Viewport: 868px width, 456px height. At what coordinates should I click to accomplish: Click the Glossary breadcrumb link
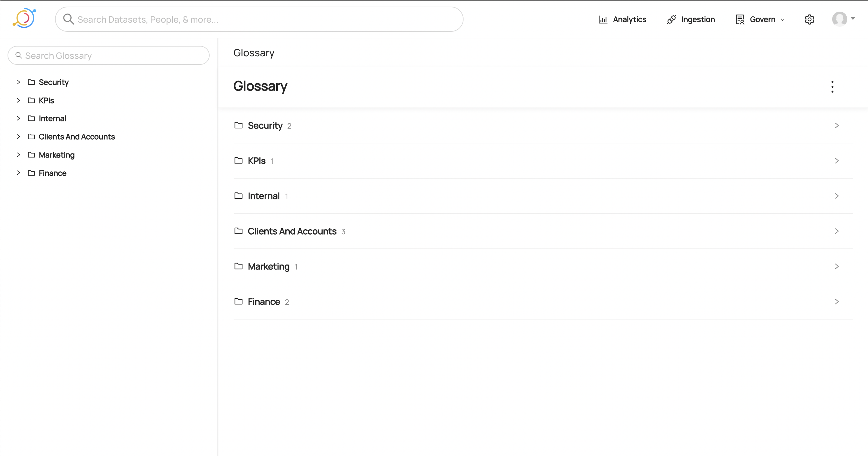point(254,53)
